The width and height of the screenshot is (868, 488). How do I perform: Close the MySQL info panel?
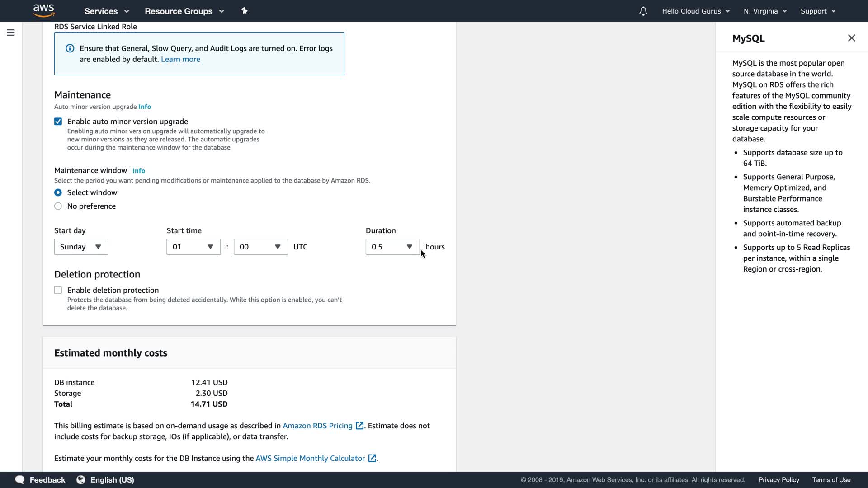pos(851,38)
